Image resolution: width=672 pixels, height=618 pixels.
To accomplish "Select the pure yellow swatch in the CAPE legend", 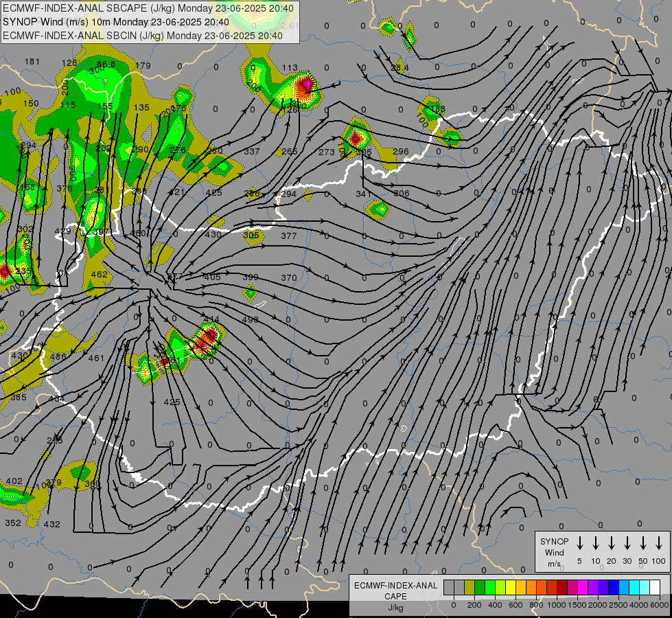I will tap(511, 588).
